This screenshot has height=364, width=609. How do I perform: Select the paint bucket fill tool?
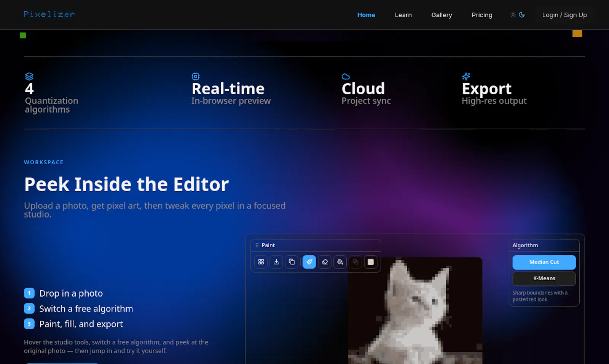pyautogui.click(x=340, y=262)
